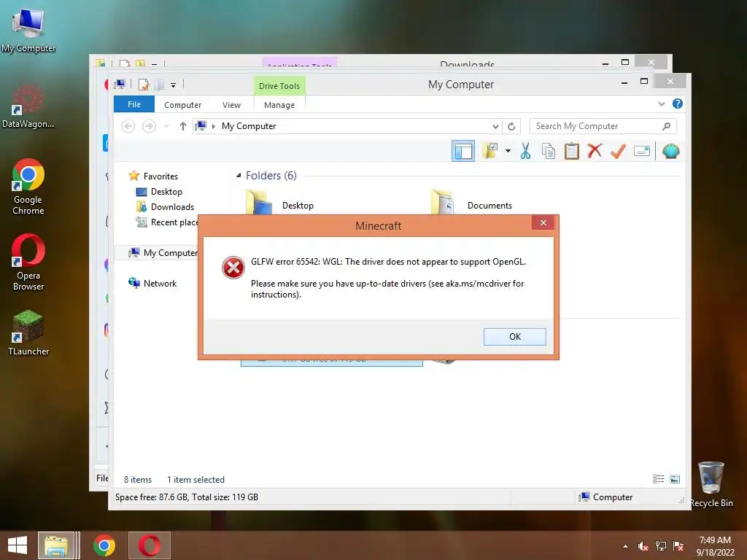Viewport: 747px width, 560px height.
Task: Click the Forward navigation arrow
Action: [x=149, y=126]
